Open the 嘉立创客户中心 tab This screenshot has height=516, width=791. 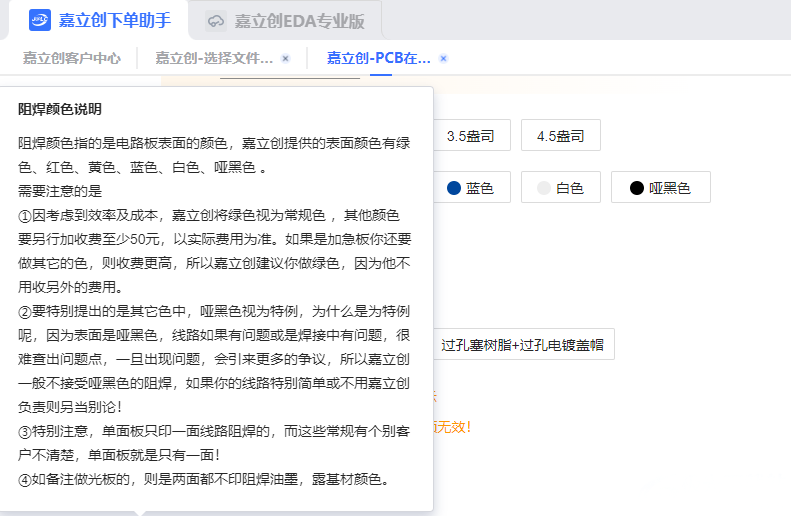click(72, 59)
